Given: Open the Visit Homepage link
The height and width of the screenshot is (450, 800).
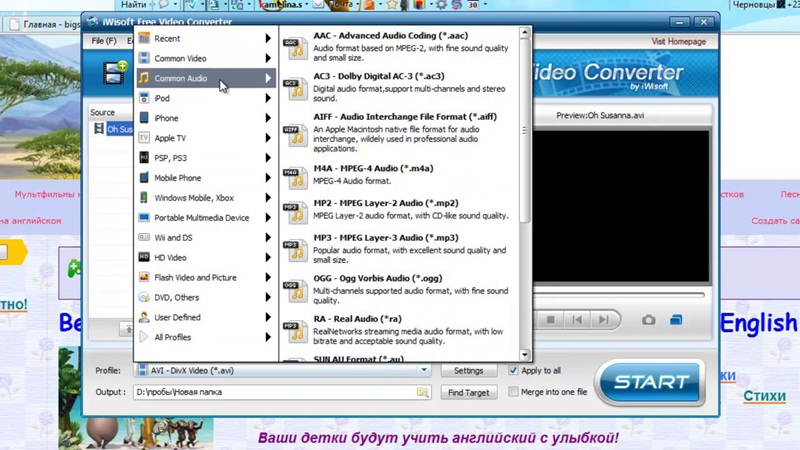Looking at the screenshot, I should [678, 42].
